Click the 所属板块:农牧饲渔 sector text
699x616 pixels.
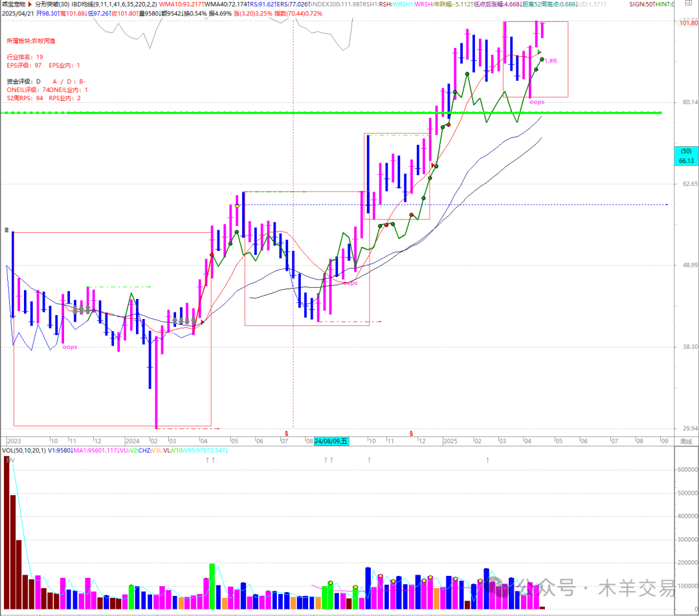point(31,41)
